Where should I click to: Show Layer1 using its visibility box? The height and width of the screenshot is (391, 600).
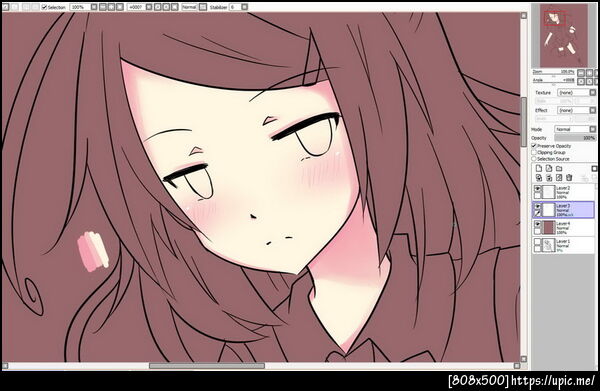tap(538, 242)
